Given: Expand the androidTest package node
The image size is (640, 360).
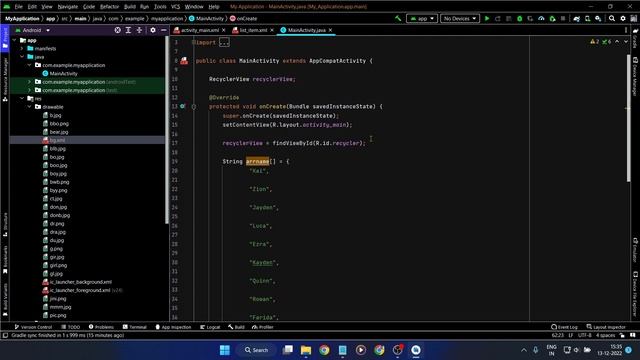Looking at the screenshot, I should click(x=29, y=82).
